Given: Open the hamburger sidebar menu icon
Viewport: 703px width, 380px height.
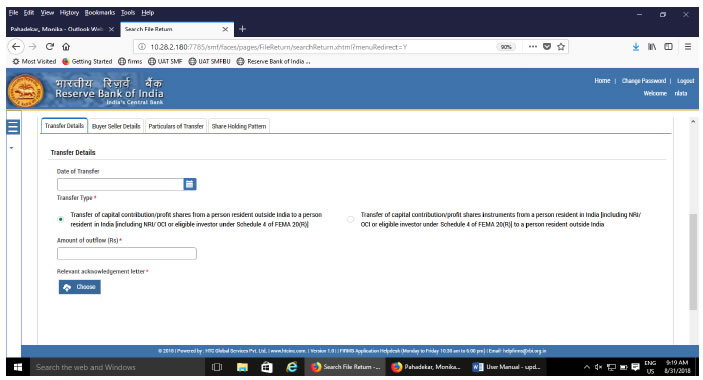Looking at the screenshot, I should coord(13,127).
